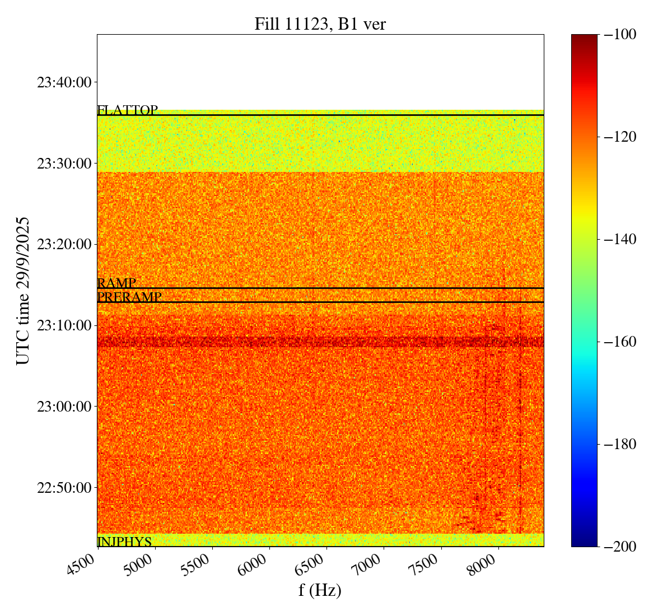This screenshot has height=616, width=672.
Task: Click the 22:50:00 time tick label
Action: coord(64,488)
